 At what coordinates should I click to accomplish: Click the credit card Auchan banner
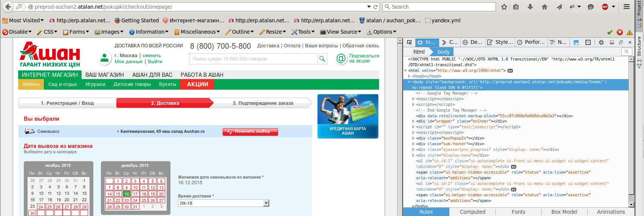tap(348, 116)
